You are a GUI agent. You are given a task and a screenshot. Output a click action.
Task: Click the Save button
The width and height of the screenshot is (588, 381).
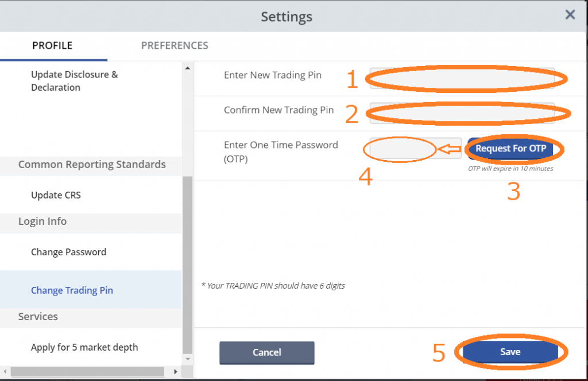tap(510, 352)
